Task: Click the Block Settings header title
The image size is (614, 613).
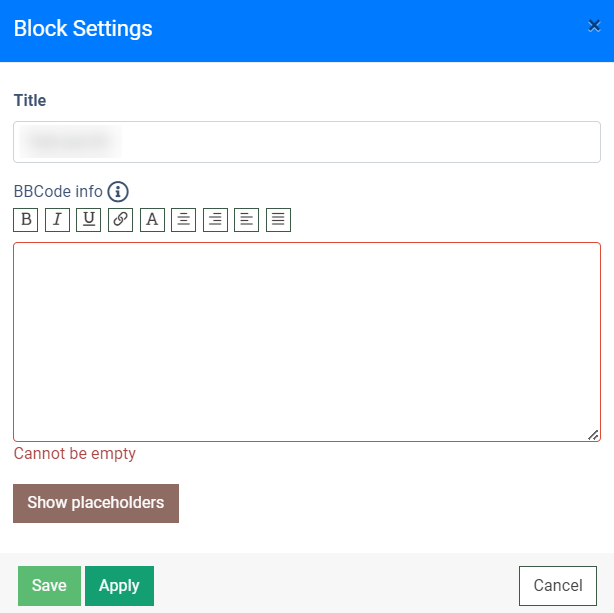Action: tap(83, 29)
